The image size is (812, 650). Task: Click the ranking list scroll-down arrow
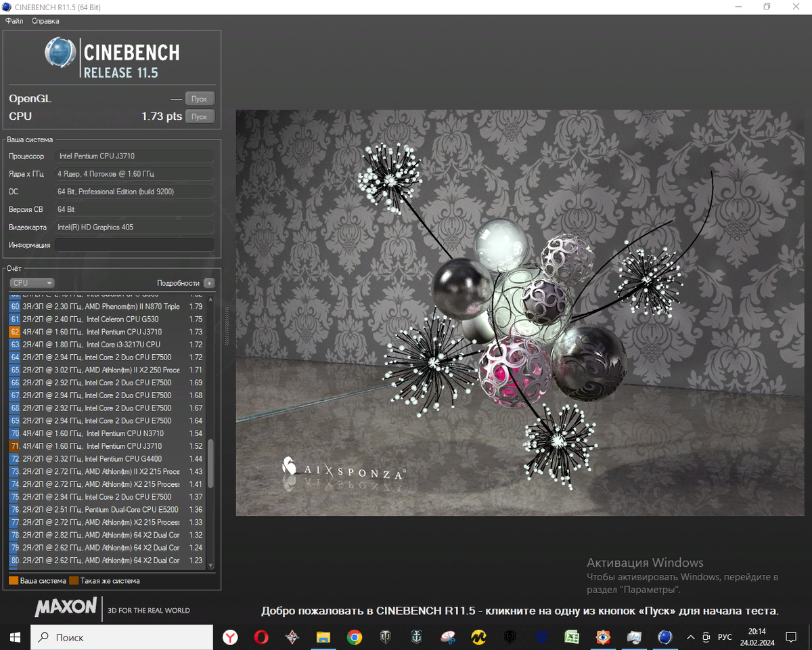pos(210,565)
